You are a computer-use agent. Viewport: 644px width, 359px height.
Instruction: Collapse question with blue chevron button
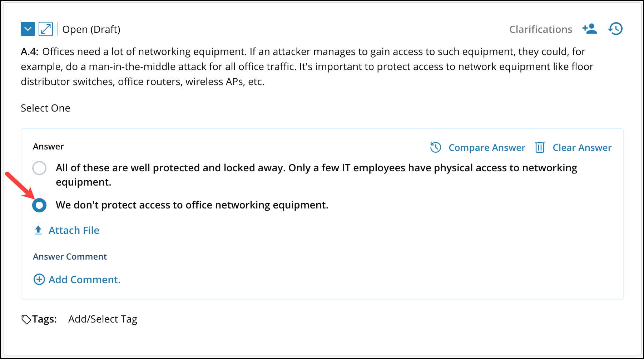[28, 29]
